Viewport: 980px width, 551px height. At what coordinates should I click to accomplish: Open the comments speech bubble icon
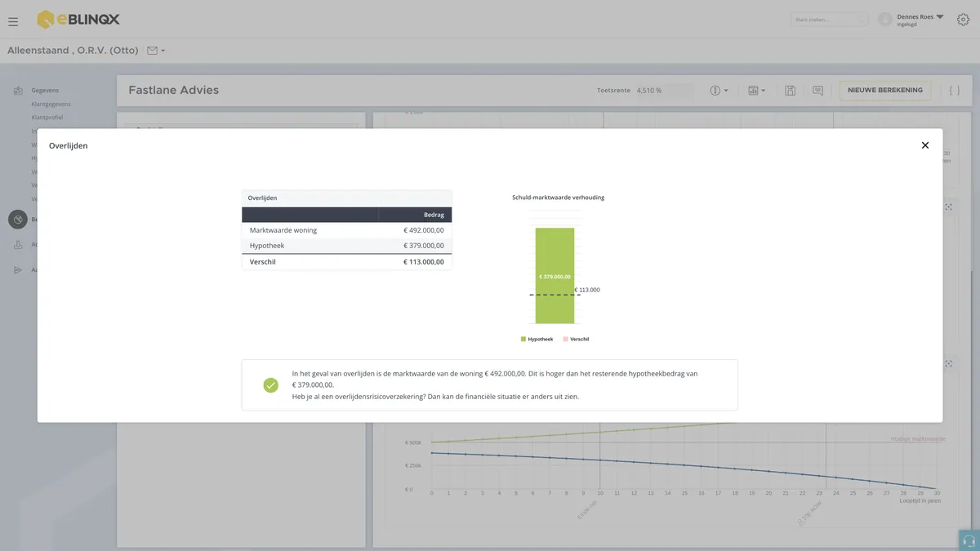[x=817, y=91]
